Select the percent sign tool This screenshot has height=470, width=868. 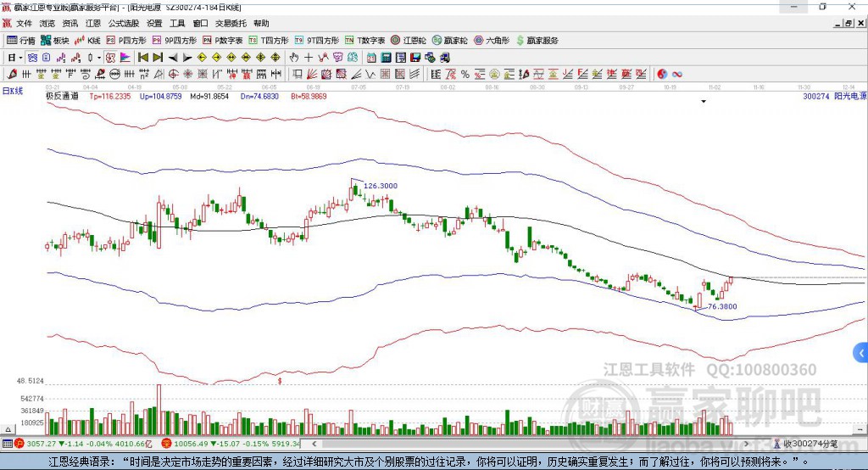click(465, 74)
